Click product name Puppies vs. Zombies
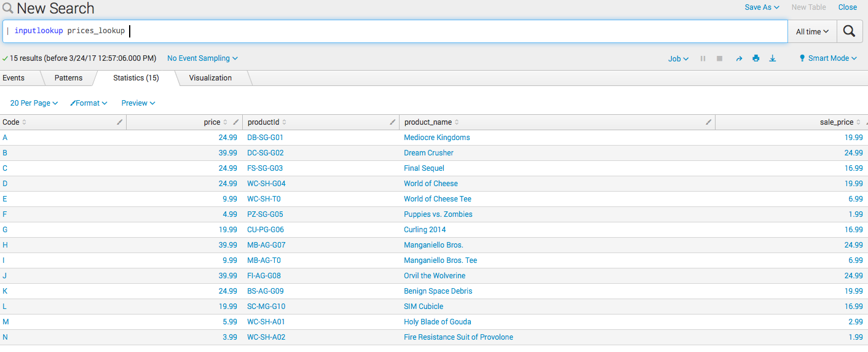 click(x=438, y=214)
